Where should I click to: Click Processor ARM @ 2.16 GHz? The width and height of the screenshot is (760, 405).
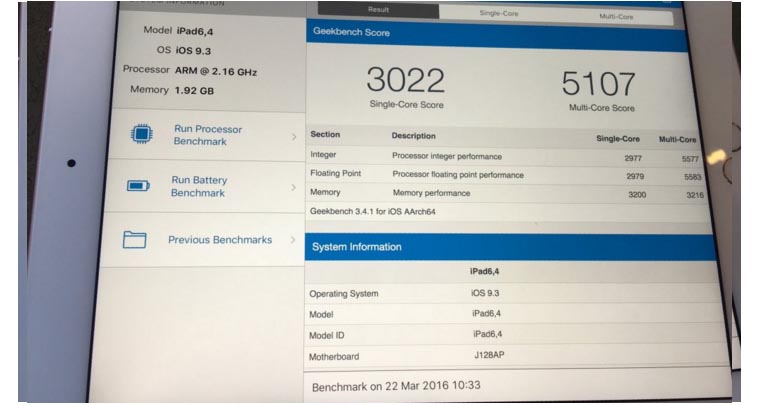click(190, 71)
